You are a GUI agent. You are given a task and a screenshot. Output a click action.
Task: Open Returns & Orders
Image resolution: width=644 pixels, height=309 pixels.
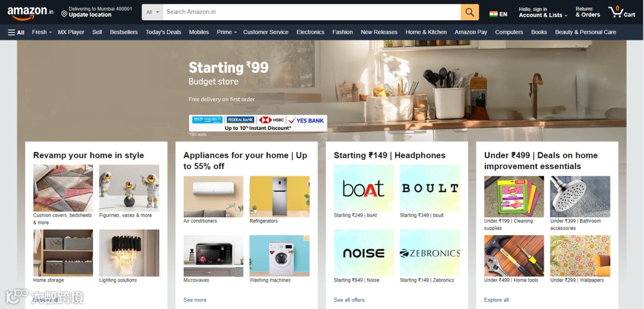[x=587, y=12]
